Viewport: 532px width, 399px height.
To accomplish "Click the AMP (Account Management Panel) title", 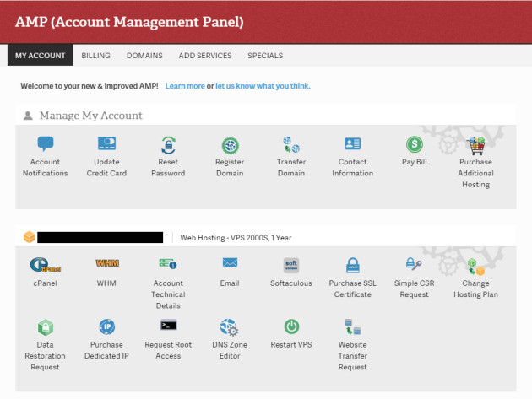I will point(129,22).
